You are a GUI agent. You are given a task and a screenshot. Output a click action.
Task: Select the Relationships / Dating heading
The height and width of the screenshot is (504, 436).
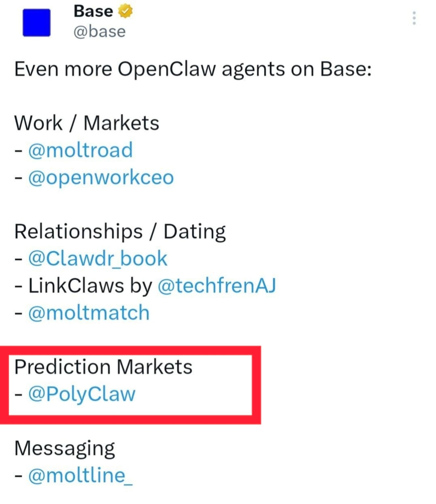[120, 231]
